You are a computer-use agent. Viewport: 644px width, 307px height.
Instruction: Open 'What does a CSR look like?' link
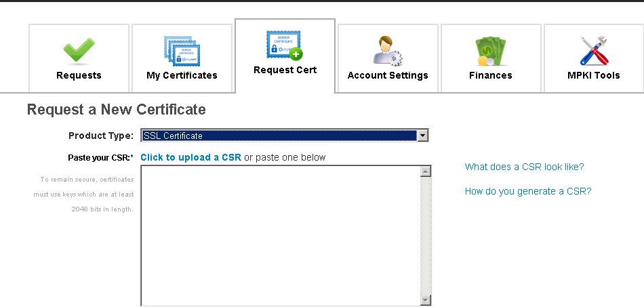point(524,167)
